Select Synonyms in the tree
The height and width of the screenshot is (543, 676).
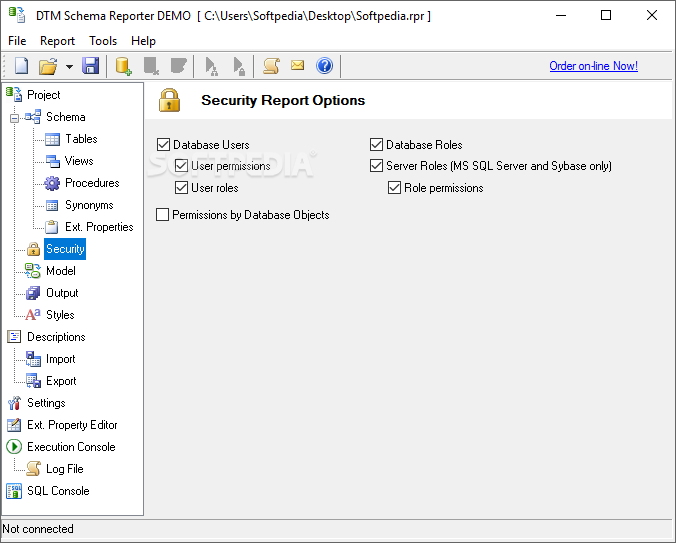coord(89,205)
